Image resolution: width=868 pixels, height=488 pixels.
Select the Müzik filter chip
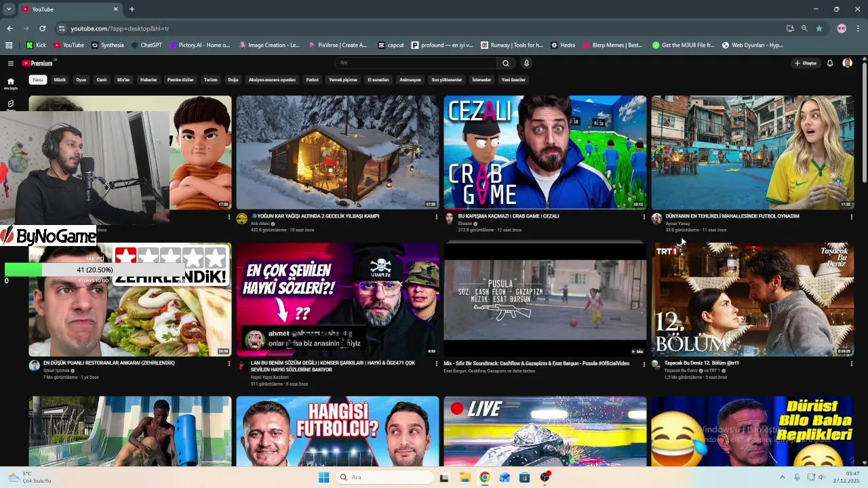point(60,79)
